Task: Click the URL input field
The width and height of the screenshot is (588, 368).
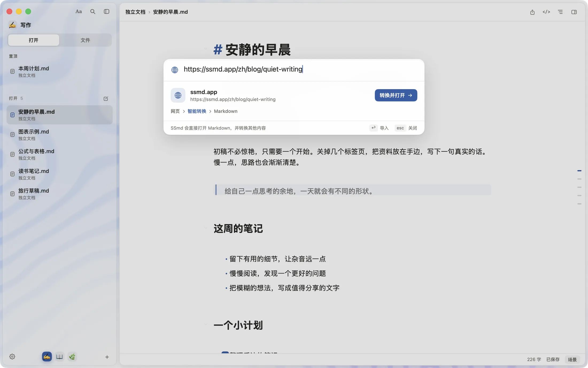Action: tap(294, 69)
